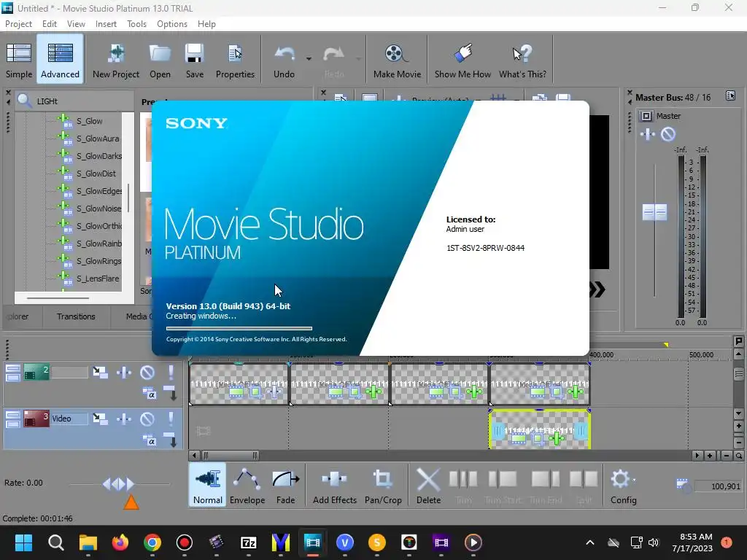This screenshot has width=747, height=560.
Task: Select the Fade tool
Action: (x=285, y=485)
